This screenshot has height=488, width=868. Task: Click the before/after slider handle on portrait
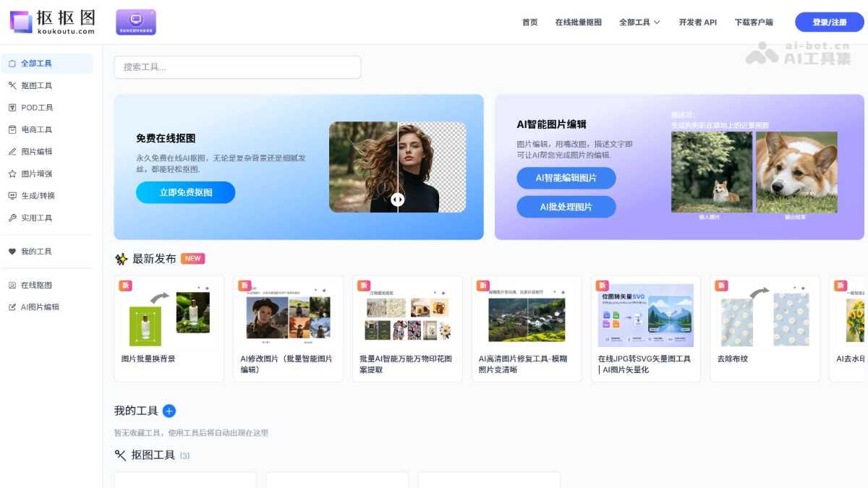click(x=398, y=200)
